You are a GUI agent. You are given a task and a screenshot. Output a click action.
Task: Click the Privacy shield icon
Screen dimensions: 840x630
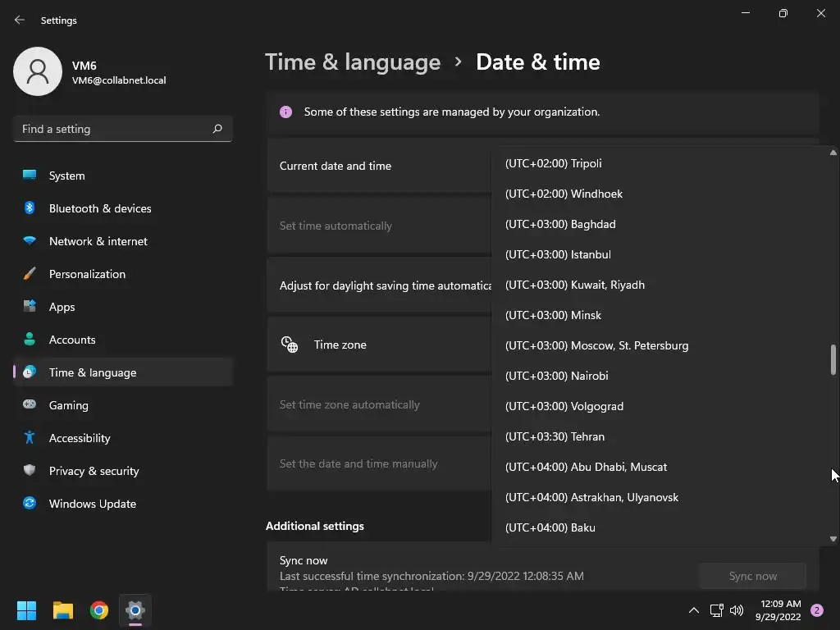pos(30,470)
